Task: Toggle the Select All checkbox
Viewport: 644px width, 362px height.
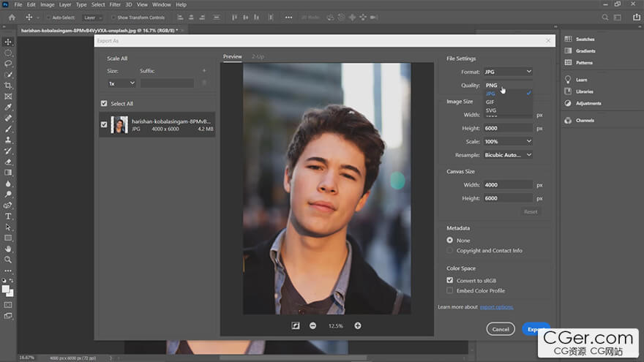Action: point(104,104)
